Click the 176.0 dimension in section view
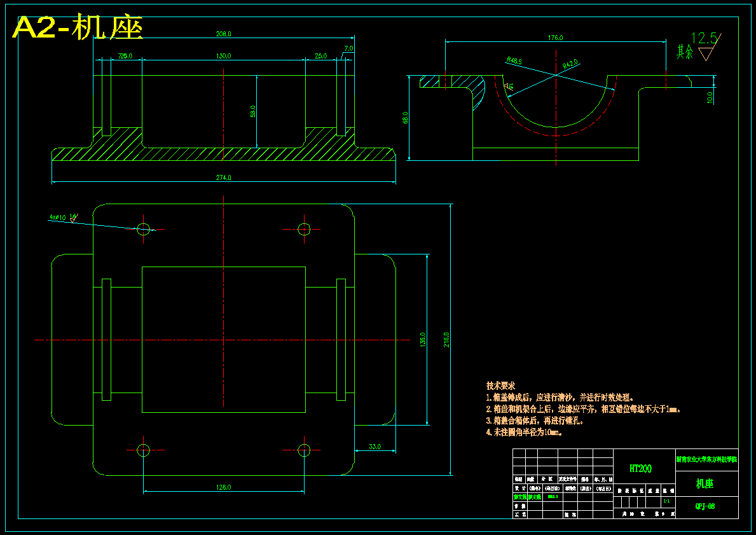The image size is (756, 535). pyautogui.click(x=556, y=38)
